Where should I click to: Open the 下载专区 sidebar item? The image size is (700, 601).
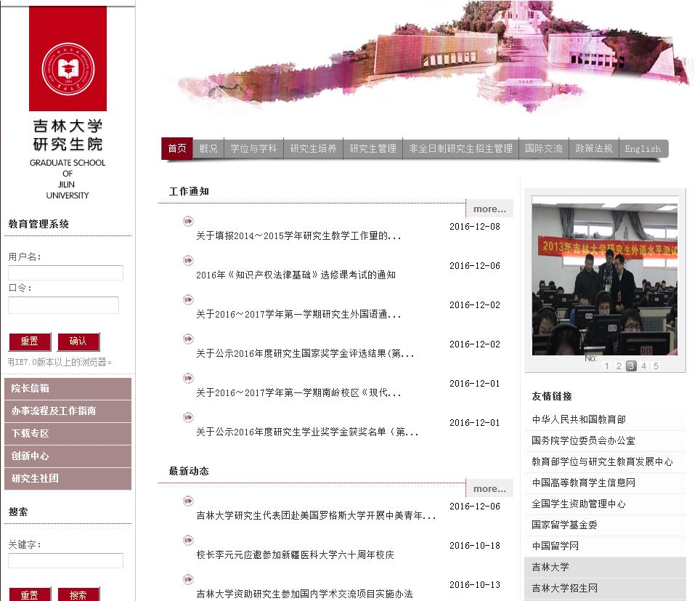pyautogui.click(x=68, y=433)
